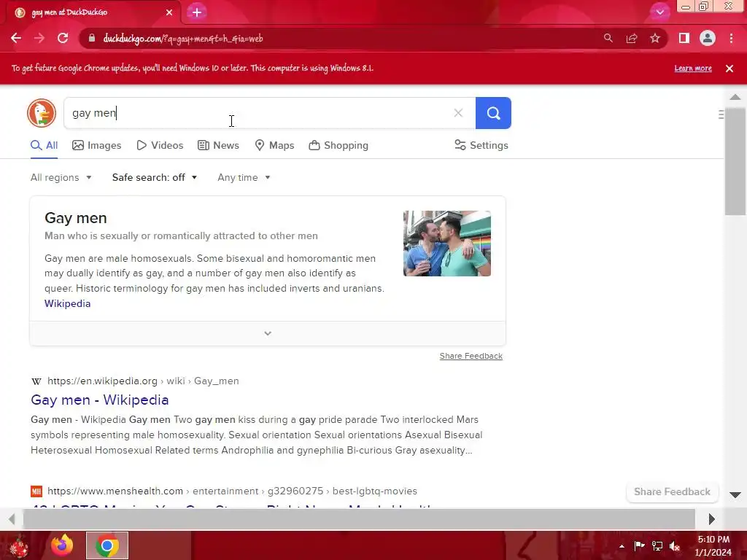The width and height of the screenshot is (747, 560).
Task: Open a new tab with the plus button
Action: (x=197, y=12)
